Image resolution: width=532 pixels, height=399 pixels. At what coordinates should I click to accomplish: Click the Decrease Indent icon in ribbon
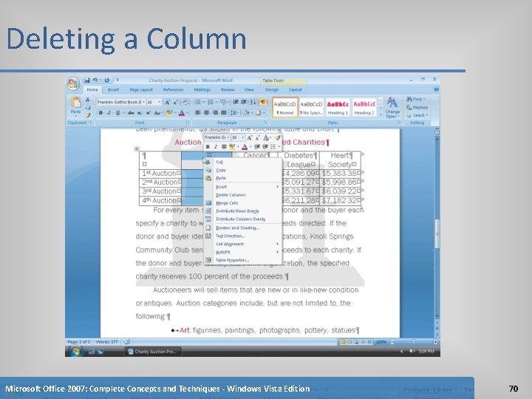tap(235, 102)
